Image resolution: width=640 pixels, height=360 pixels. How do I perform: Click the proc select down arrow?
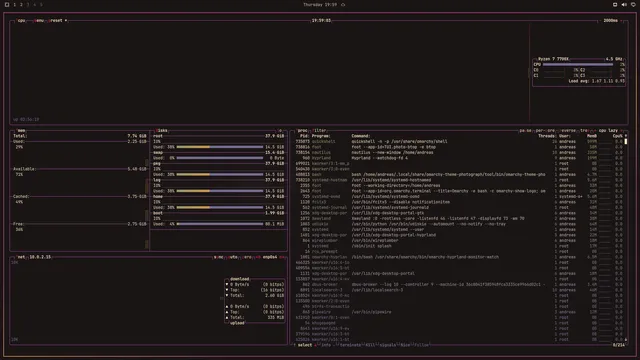(315, 345)
